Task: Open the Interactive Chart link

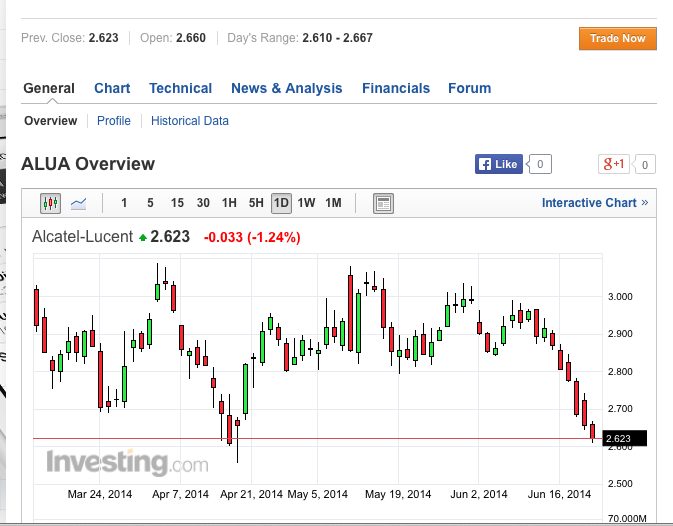Action: pos(595,203)
